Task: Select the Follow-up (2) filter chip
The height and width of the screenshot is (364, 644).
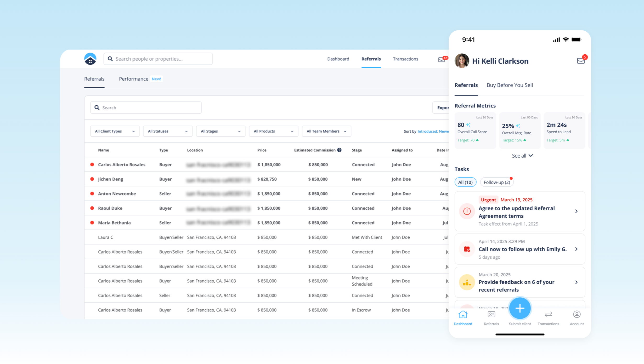Action: click(x=497, y=182)
